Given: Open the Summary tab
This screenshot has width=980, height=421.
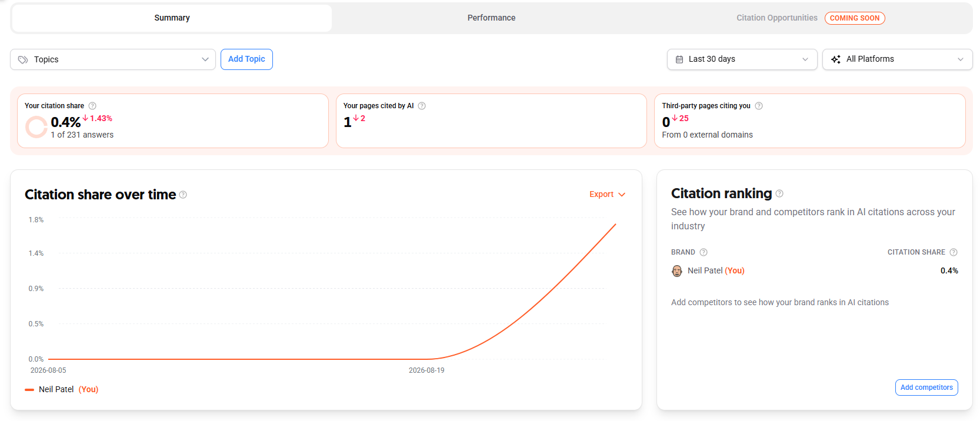Looking at the screenshot, I should [x=172, y=18].
